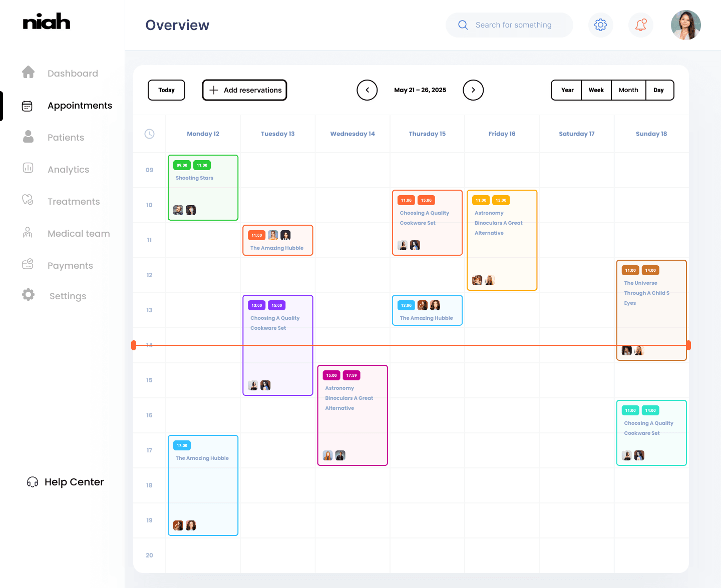Switch calendar to Month view
This screenshot has height=588, width=721.
click(628, 90)
